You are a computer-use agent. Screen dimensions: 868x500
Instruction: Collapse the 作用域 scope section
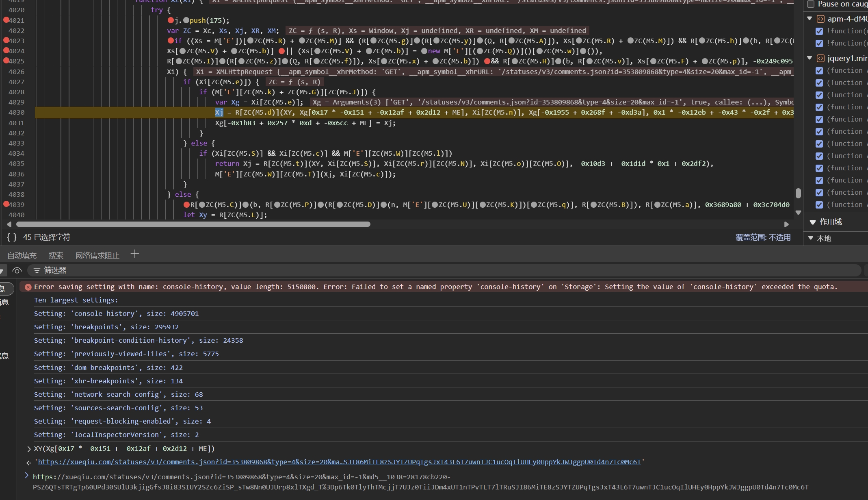point(812,222)
